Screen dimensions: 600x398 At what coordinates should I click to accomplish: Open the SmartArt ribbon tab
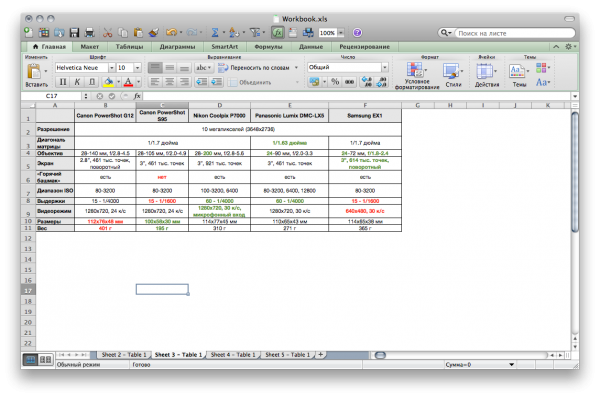coord(225,47)
